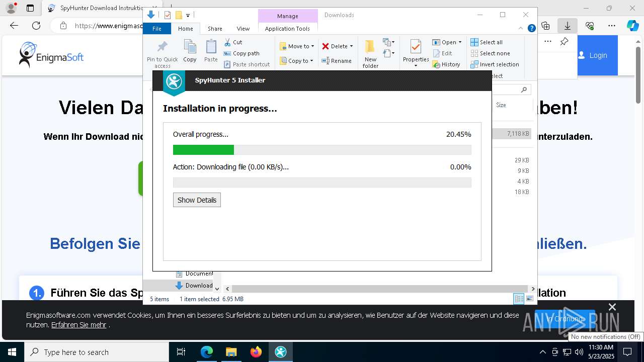Open the Application Tools ribbon tab
The image size is (644, 362).
pyautogui.click(x=287, y=29)
